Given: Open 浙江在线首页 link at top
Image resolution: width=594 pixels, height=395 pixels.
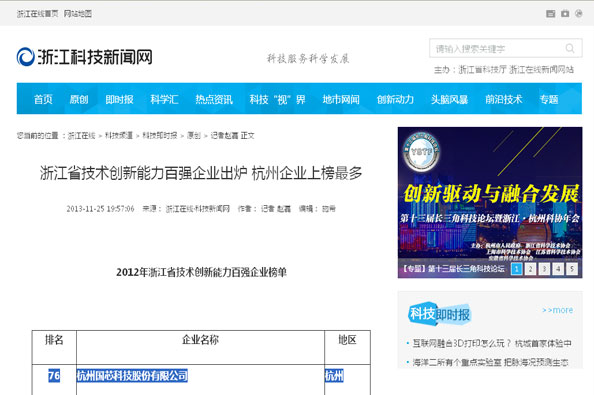Looking at the screenshot, I should tap(38, 14).
